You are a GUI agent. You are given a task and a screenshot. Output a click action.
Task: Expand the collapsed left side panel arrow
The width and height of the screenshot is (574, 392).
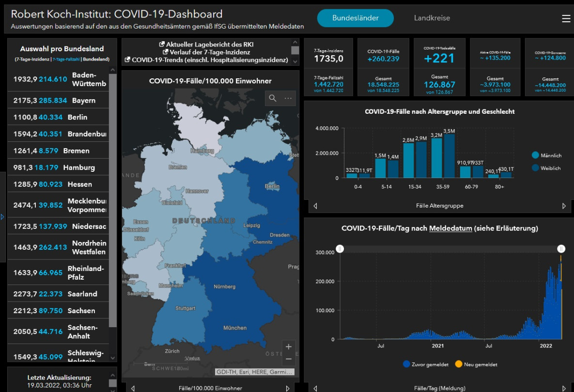[x=2, y=217]
